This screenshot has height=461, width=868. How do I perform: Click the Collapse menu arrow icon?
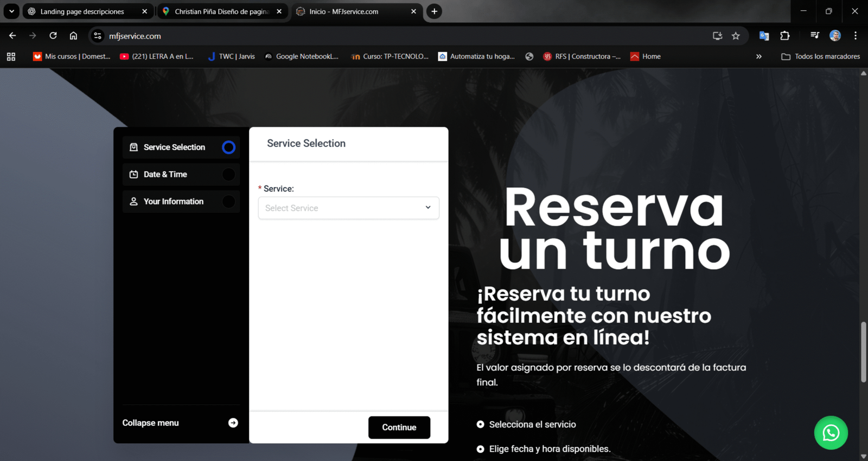233,423
